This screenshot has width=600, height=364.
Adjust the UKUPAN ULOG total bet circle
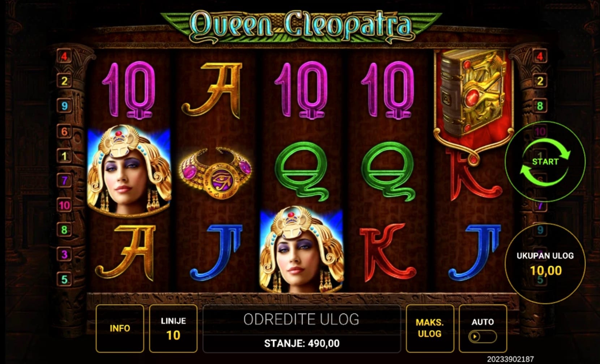(x=545, y=264)
